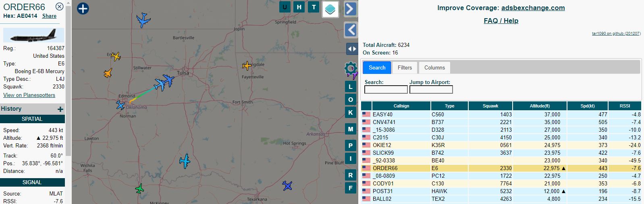Toggle the P map option button

click(351, 145)
